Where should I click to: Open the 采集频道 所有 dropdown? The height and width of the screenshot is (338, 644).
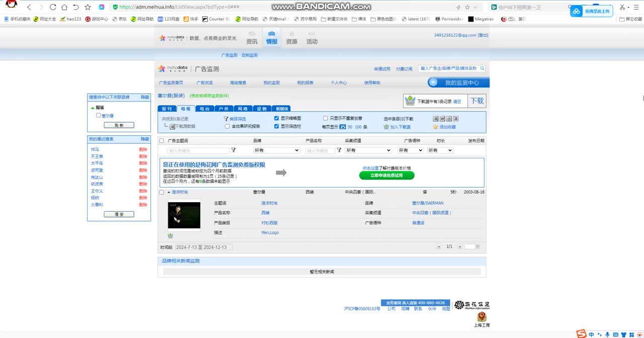click(x=368, y=150)
